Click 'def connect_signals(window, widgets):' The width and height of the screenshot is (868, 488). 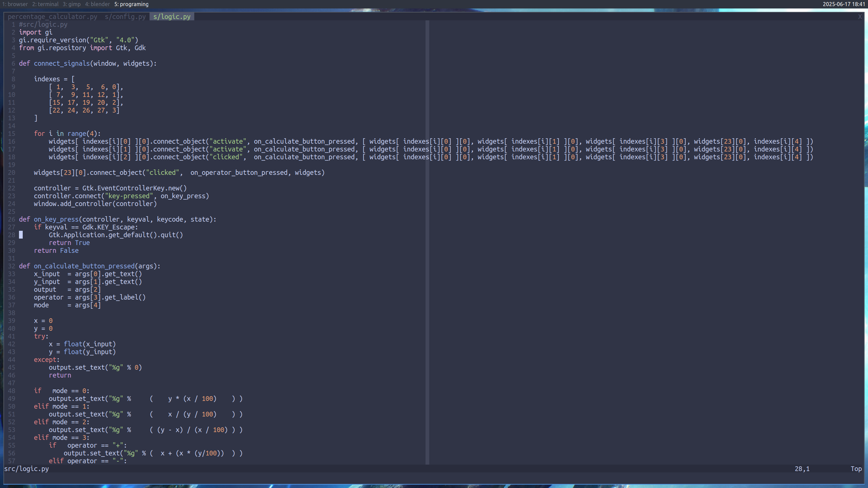click(x=88, y=63)
